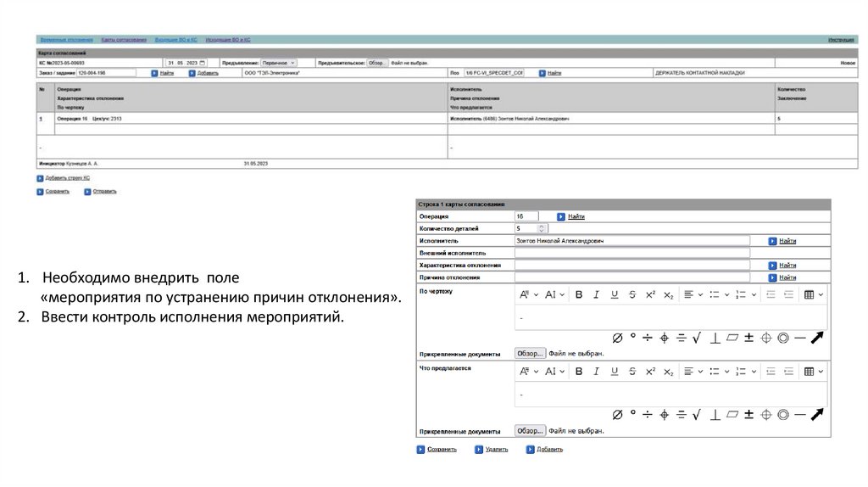Click Удалить link below row form

[x=497, y=450]
